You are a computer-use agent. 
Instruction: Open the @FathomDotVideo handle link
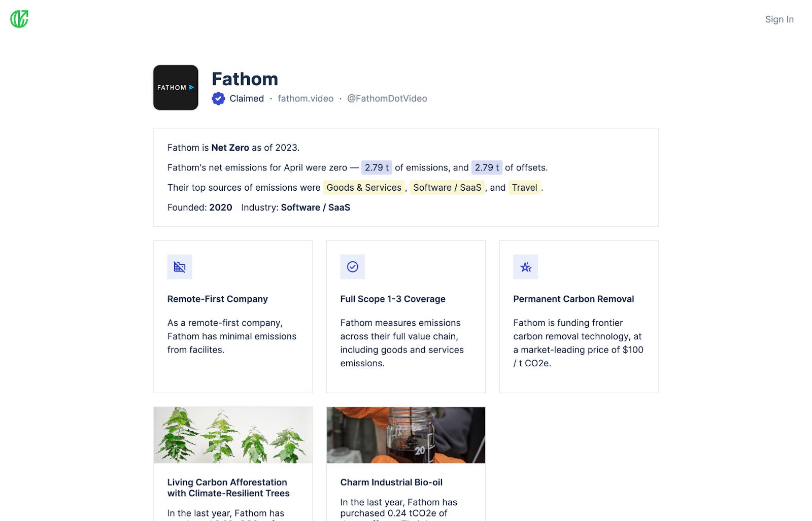click(x=387, y=98)
